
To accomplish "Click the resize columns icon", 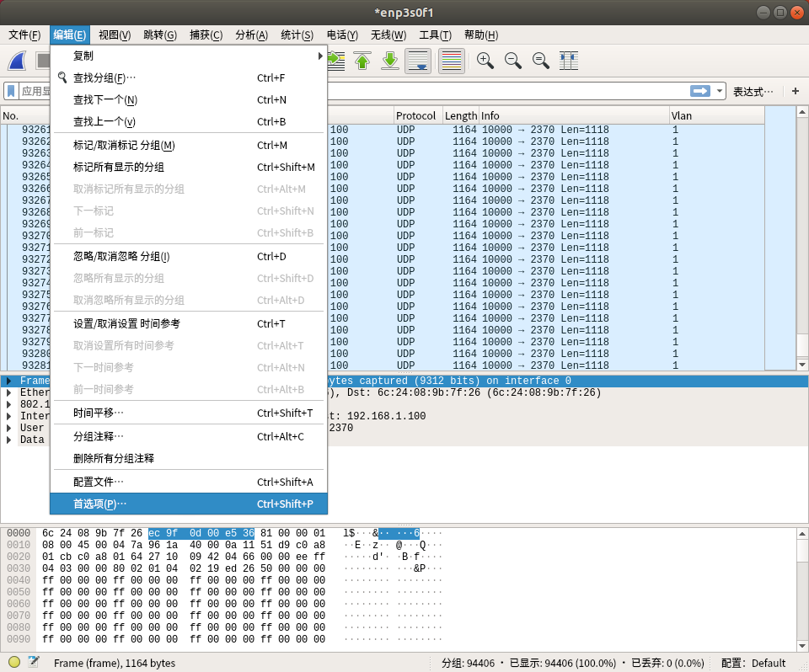I will click(569, 61).
